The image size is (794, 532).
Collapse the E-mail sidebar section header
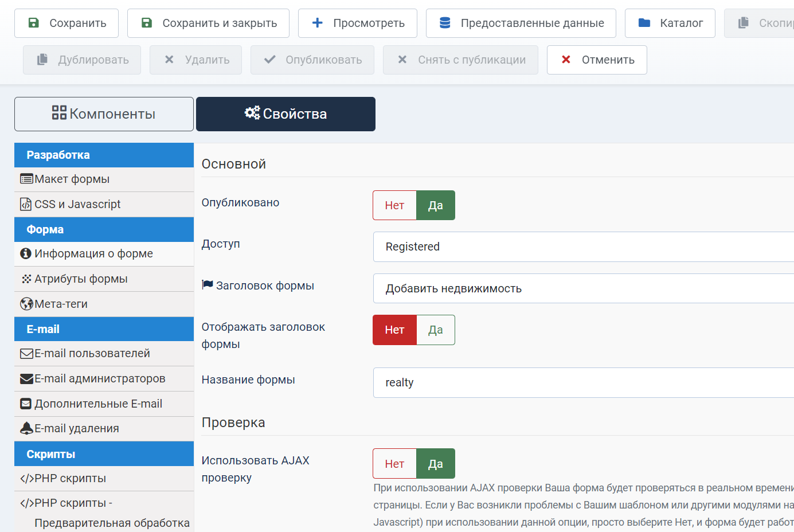(104, 329)
